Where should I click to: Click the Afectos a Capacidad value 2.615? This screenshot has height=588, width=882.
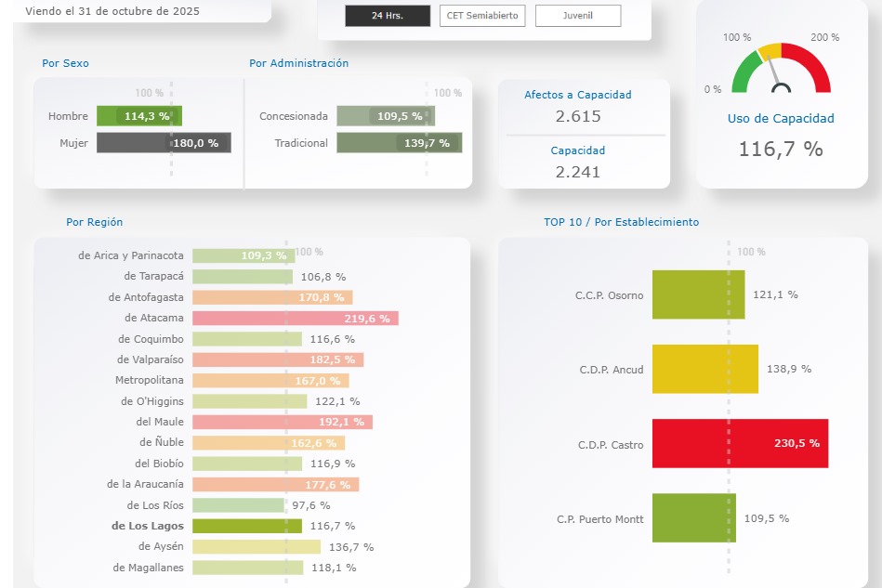[x=577, y=116]
